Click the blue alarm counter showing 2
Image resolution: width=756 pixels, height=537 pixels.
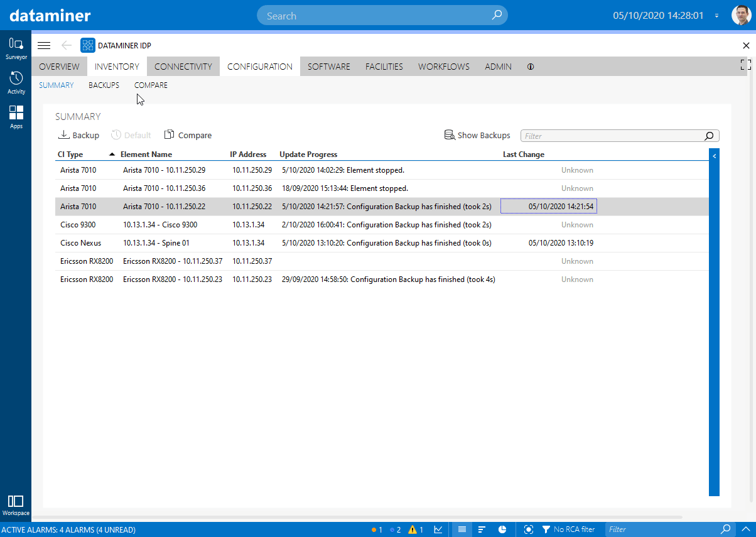(x=395, y=529)
